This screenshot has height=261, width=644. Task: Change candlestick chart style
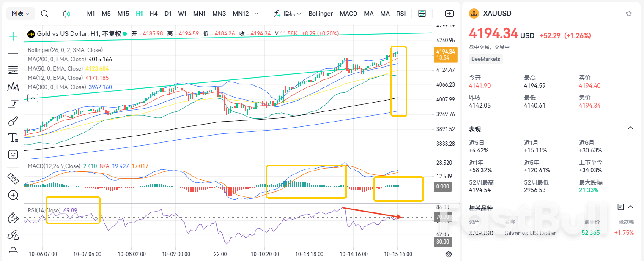[66, 14]
